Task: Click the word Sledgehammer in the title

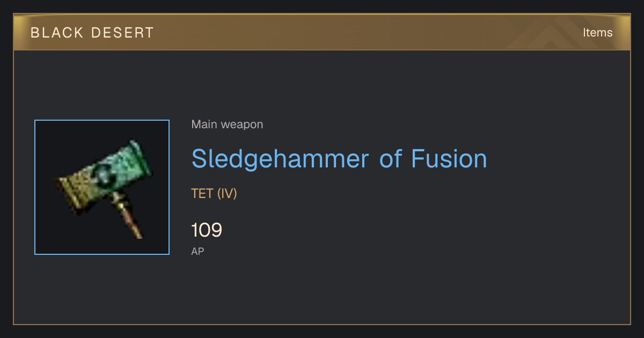Action: (280, 159)
